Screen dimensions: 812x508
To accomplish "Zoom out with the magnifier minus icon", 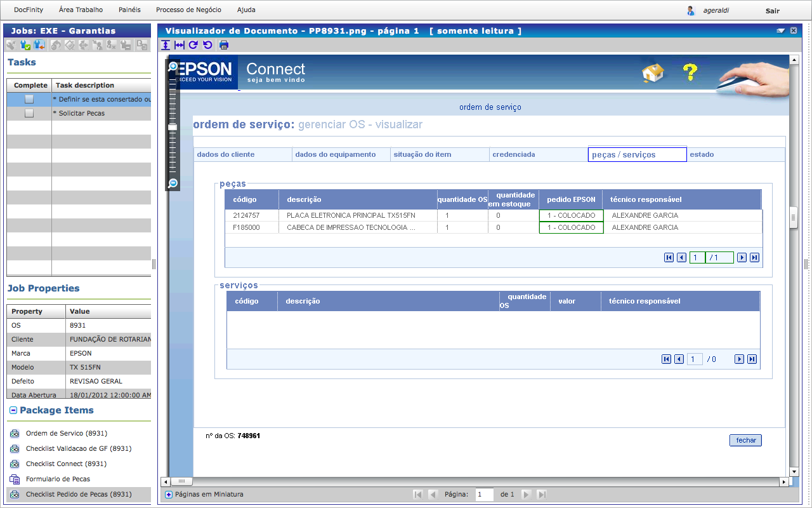I will pos(173,184).
